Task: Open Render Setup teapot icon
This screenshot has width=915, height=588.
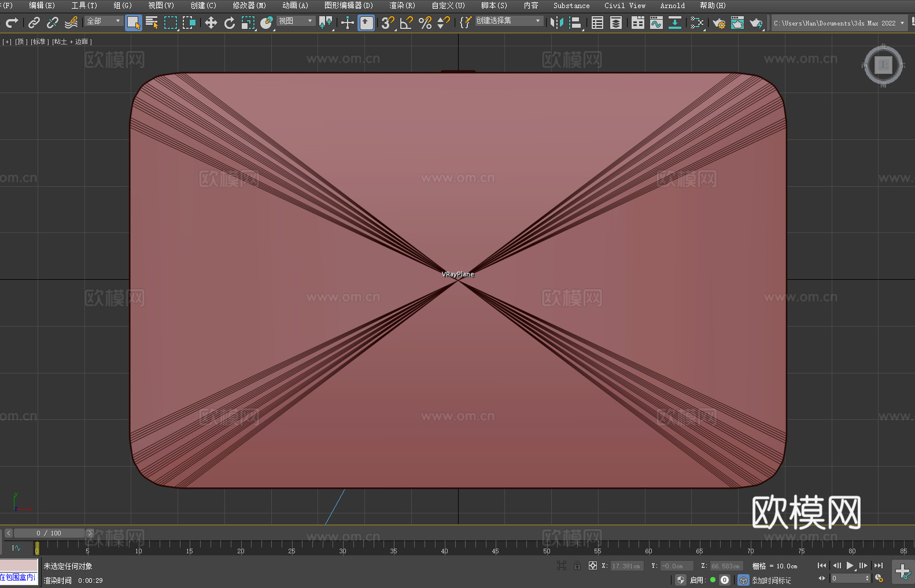Action: (719, 23)
